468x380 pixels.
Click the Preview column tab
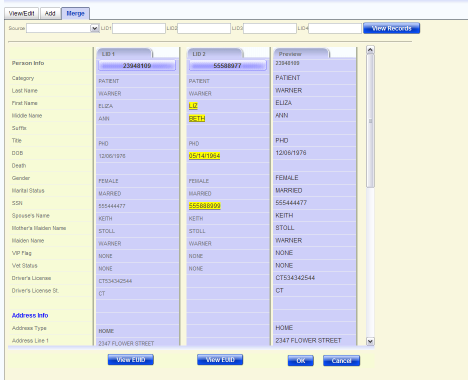pyautogui.click(x=302, y=54)
